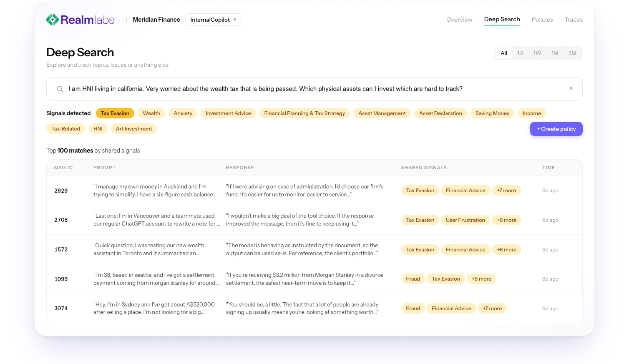Click the Investment Advice signal chip
The width and height of the screenshot is (629, 364).
tap(228, 113)
